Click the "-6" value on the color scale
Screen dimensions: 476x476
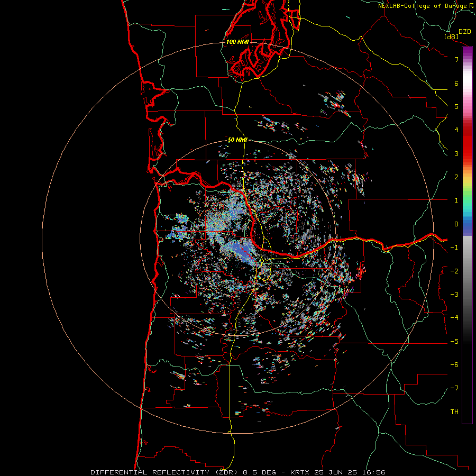[454, 365]
